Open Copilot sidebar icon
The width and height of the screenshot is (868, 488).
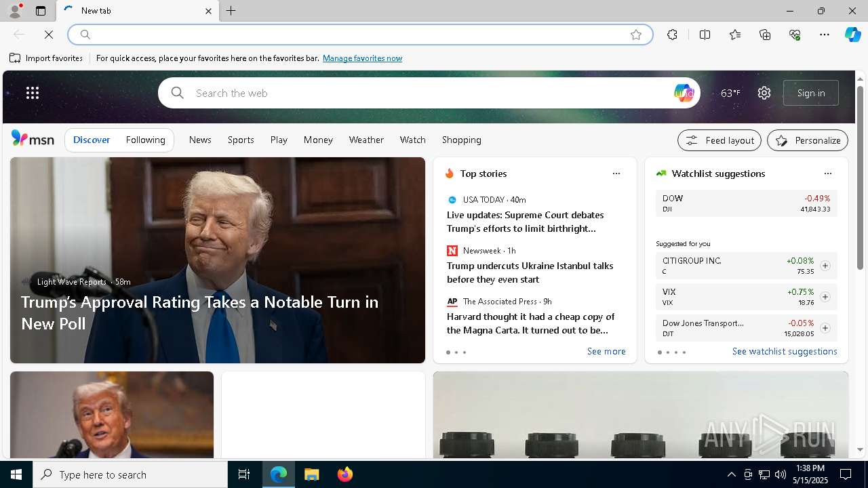pyautogui.click(x=852, y=35)
